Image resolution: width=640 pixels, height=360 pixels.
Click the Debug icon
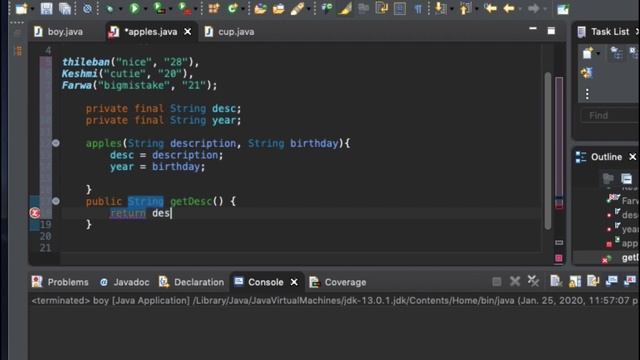pyautogui.click(x=109, y=9)
